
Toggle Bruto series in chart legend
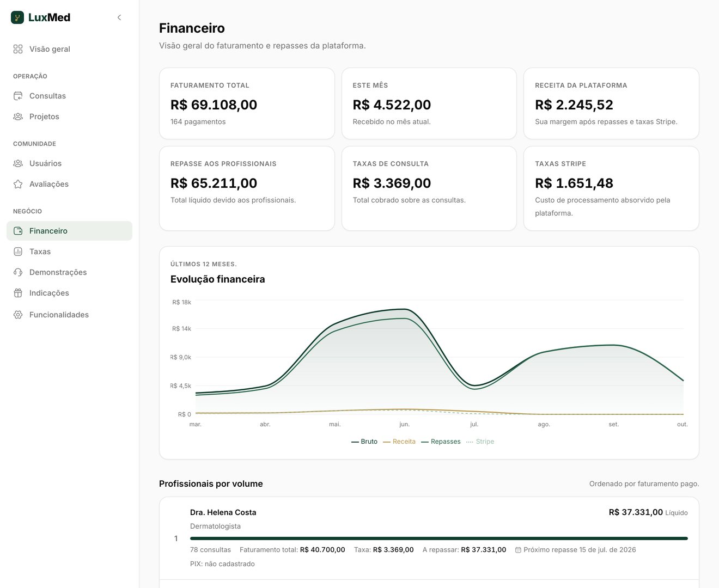tap(364, 442)
